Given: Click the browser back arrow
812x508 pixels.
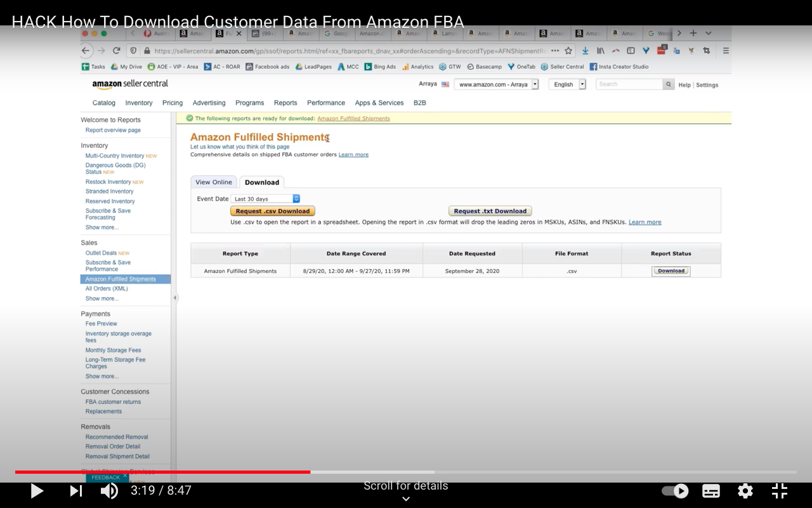Looking at the screenshot, I should pos(86,51).
